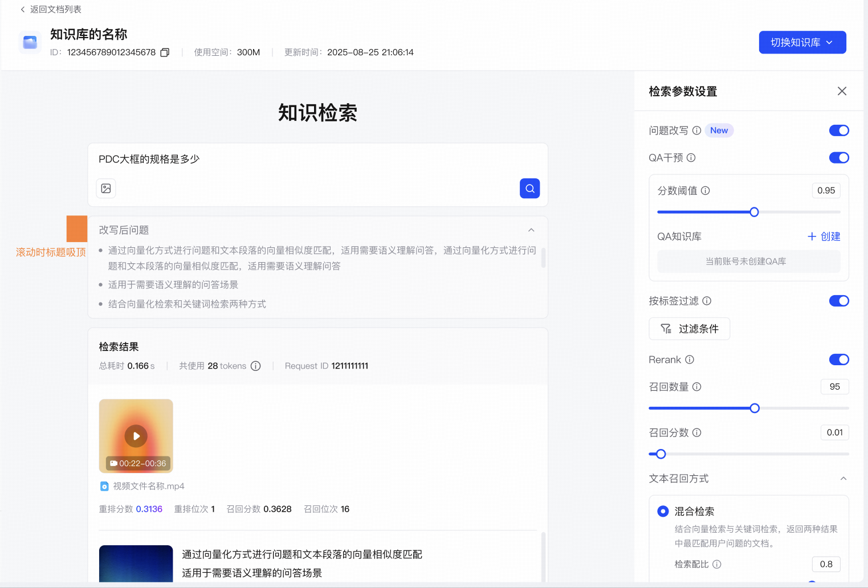Collapse the 改写后问题 section
The width and height of the screenshot is (868, 588).
coord(531,230)
